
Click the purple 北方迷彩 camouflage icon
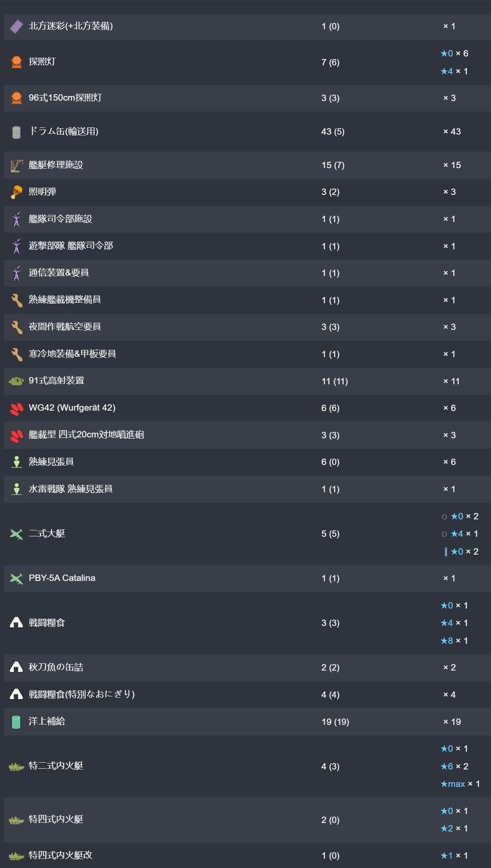pos(17,26)
